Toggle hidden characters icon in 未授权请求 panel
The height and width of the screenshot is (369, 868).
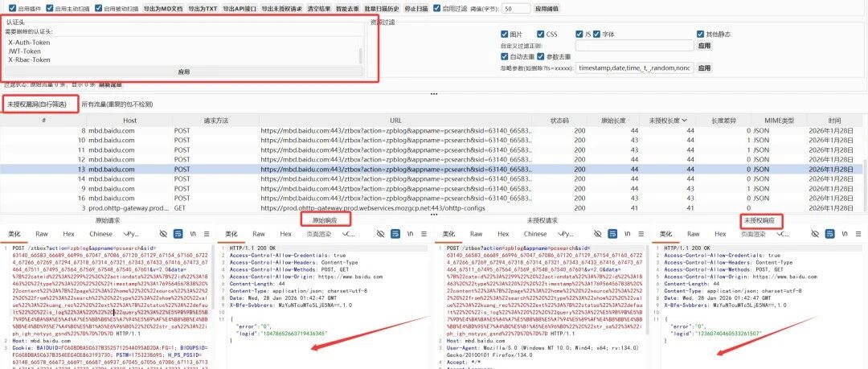tap(597, 234)
